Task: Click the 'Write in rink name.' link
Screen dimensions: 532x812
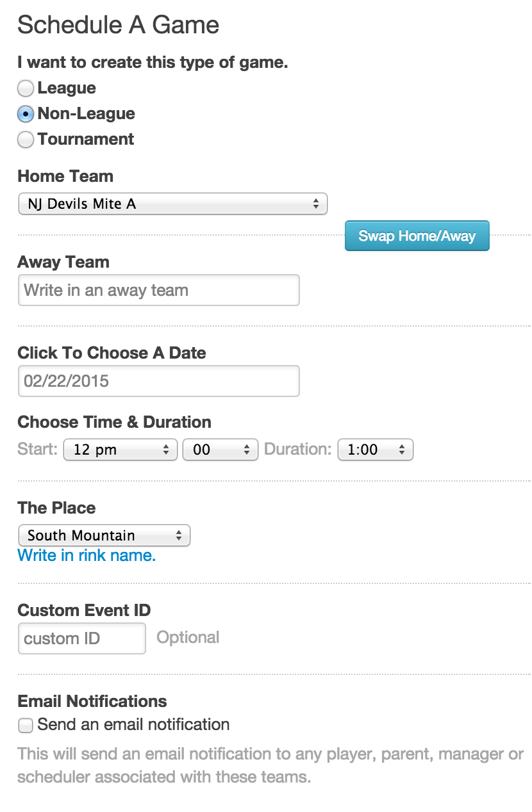Action: (x=87, y=555)
